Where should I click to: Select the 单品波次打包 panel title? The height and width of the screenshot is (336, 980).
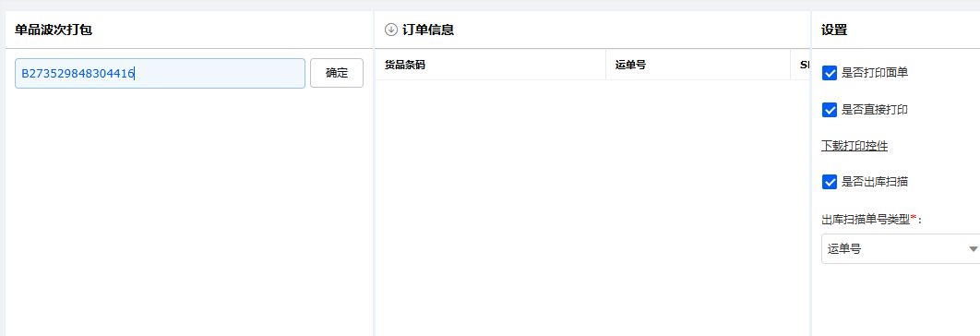pyautogui.click(x=54, y=30)
